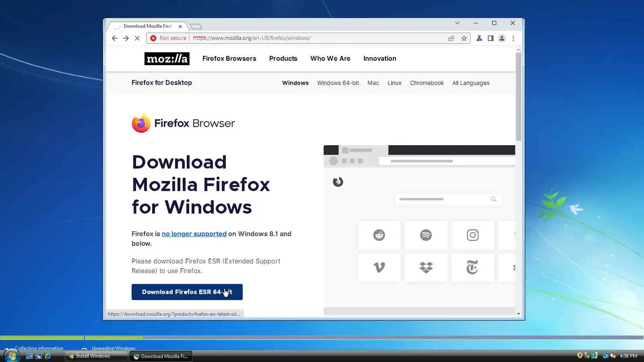The height and width of the screenshot is (362, 644).
Task: Click the New York Times tile
Action: click(473, 267)
